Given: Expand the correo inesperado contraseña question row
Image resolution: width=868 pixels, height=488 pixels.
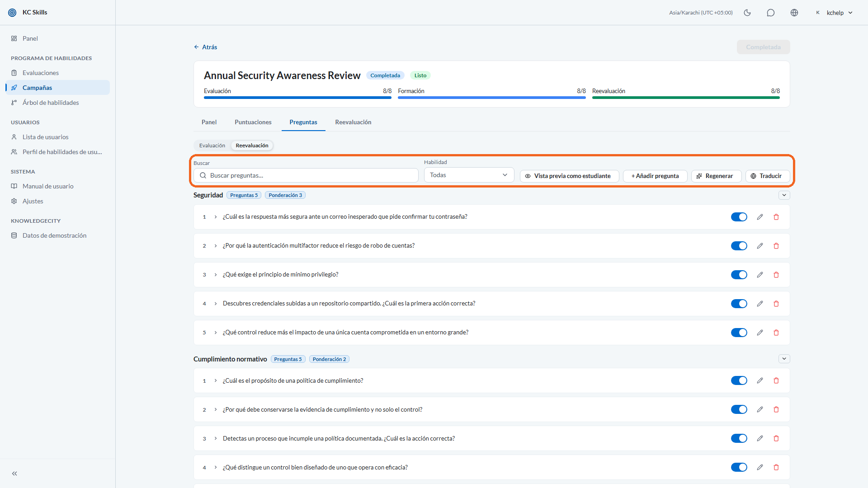Looking at the screenshot, I should click(216, 217).
